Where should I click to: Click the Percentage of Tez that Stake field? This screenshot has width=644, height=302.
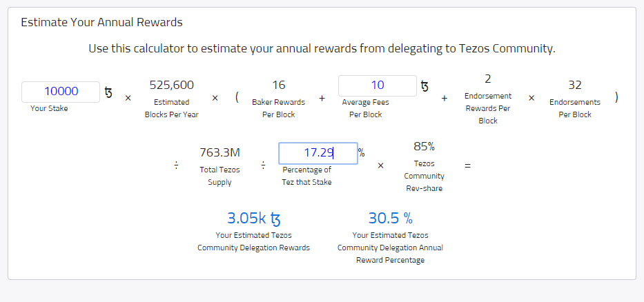click(x=318, y=153)
